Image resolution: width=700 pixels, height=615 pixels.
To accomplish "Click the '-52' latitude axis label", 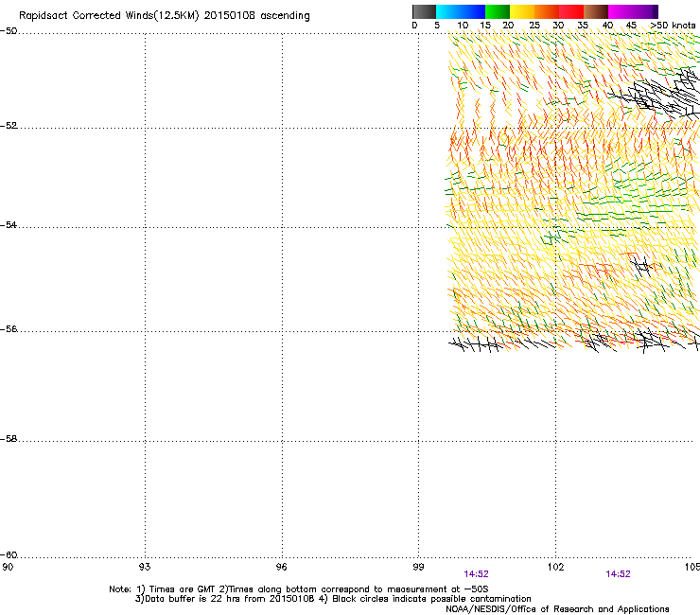I will pos(9,126).
